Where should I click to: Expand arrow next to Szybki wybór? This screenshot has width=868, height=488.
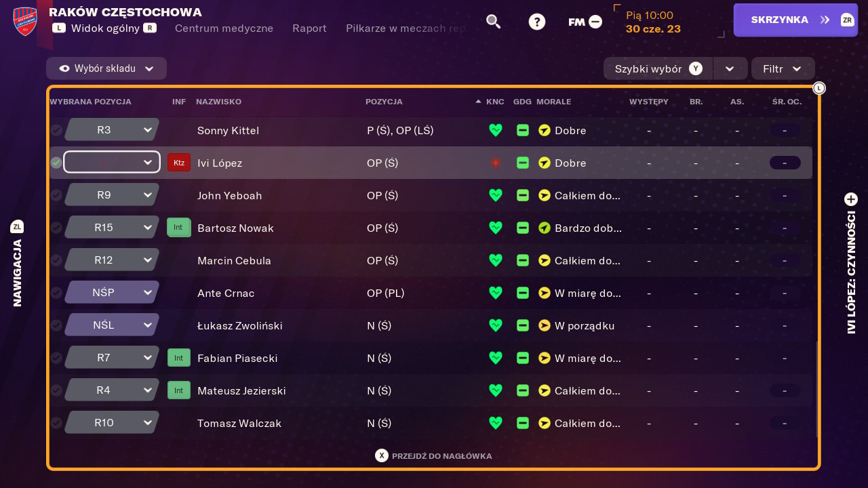point(730,68)
